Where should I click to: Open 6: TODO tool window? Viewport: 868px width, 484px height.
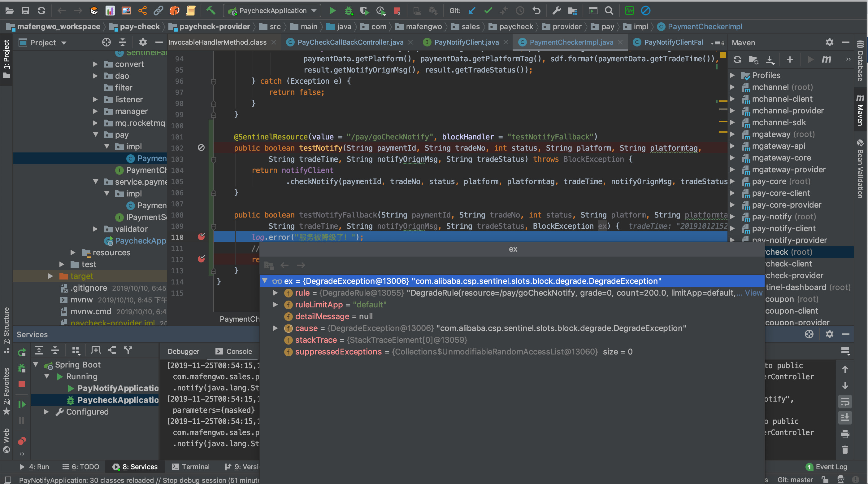tap(81, 467)
